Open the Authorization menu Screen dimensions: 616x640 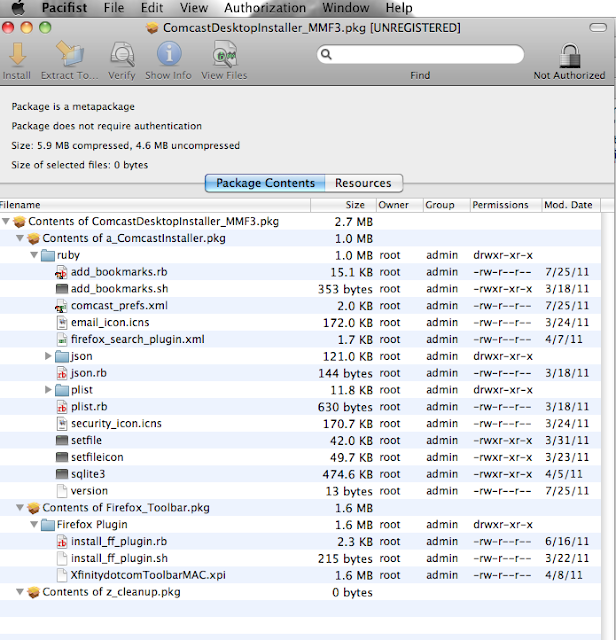265,7
